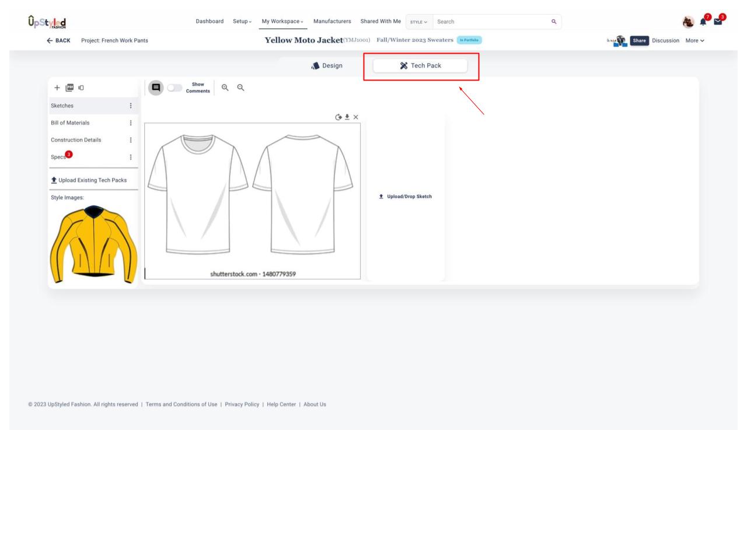The width and height of the screenshot is (747, 560).
Task: Open the notifications bell
Action: pos(703,22)
